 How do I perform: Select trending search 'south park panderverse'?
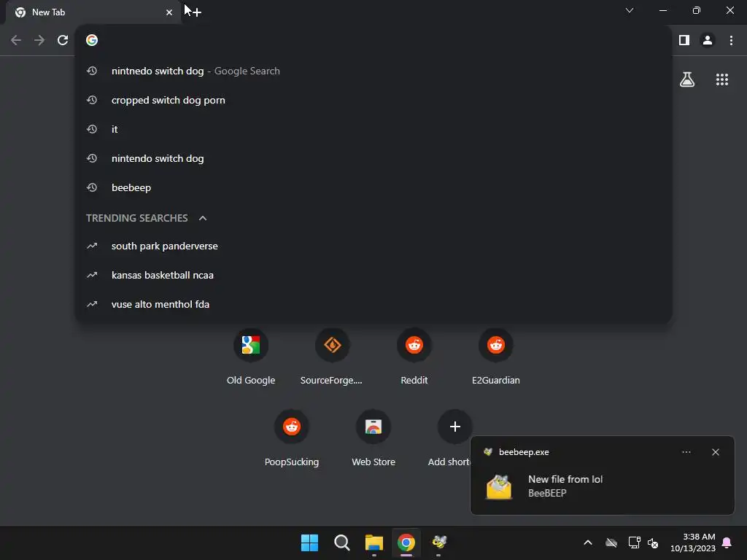click(373, 246)
